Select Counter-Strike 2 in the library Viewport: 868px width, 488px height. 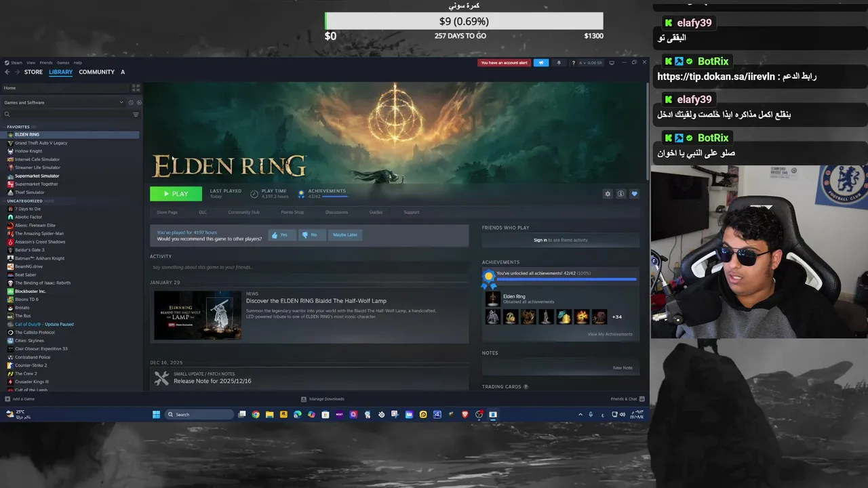coord(31,365)
